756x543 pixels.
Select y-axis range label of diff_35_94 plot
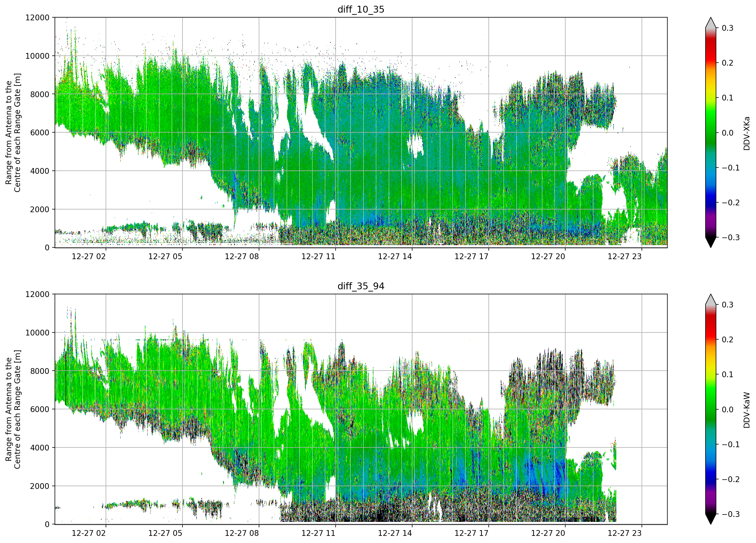[13, 409]
